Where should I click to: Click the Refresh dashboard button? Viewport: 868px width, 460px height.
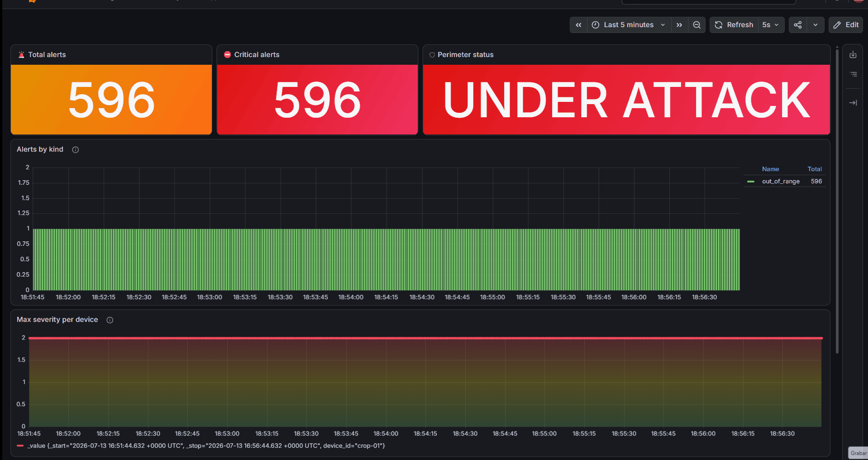(x=734, y=25)
